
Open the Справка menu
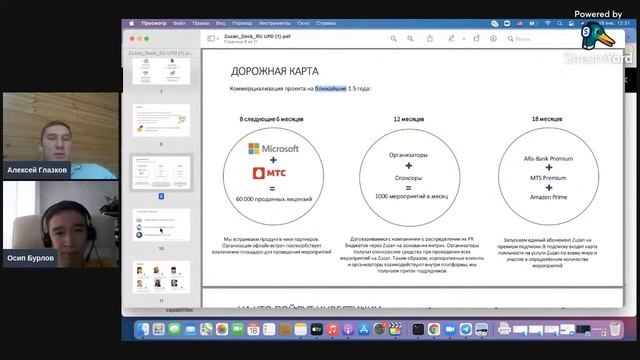click(326, 23)
